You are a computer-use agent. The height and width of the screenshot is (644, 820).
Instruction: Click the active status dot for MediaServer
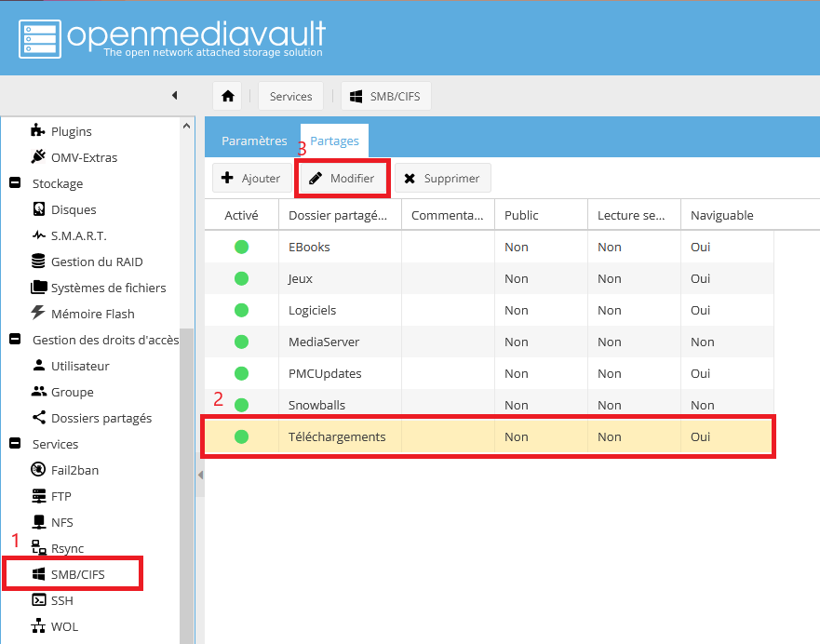(x=242, y=342)
